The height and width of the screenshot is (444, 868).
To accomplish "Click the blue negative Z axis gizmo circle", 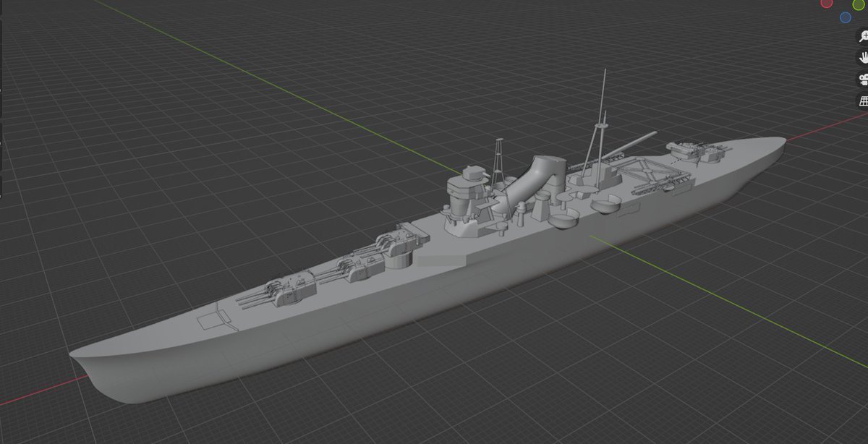I will click(845, 17).
